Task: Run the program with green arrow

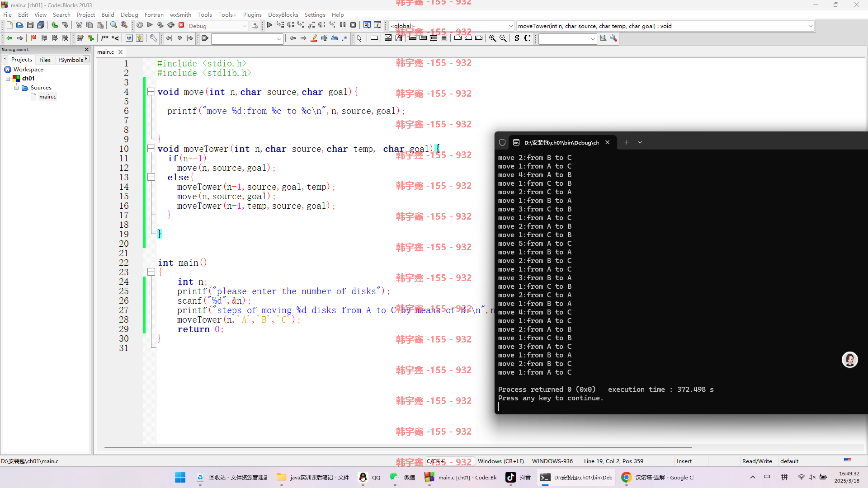Action: (150, 25)
